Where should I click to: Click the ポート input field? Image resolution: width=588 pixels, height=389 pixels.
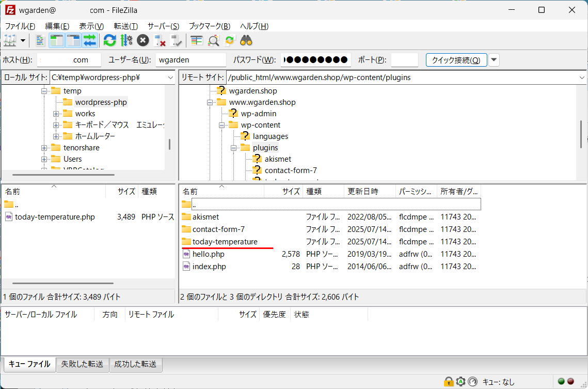[404, 60]
